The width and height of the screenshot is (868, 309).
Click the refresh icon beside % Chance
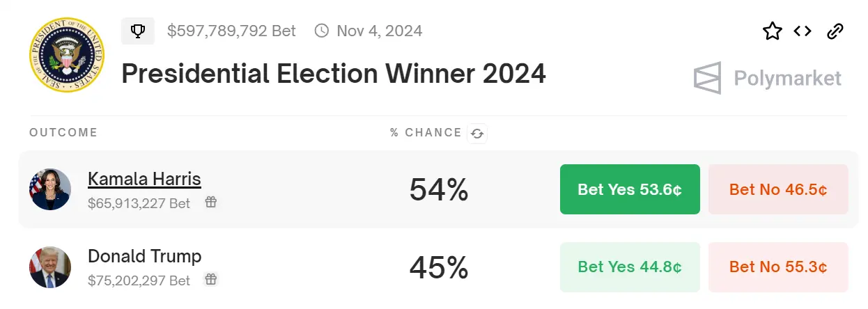click(x=477, y=133)
